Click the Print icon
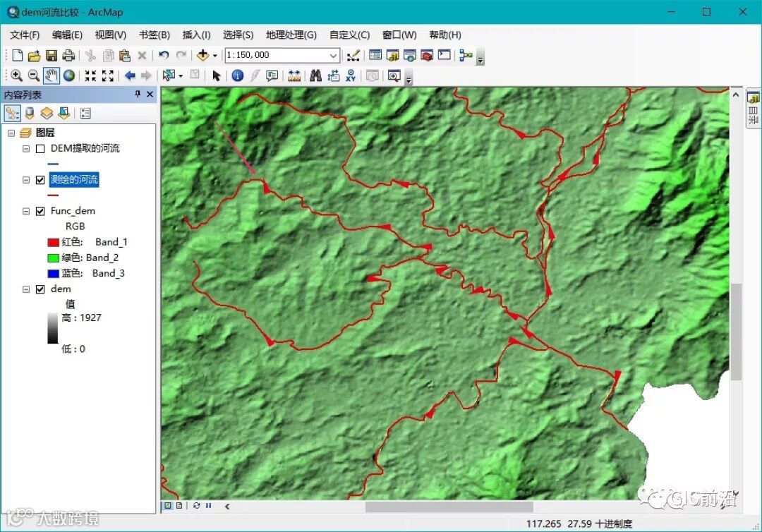The height and width of the screenshot is (532, 762). pyautogui.click(x=68, y=55)
